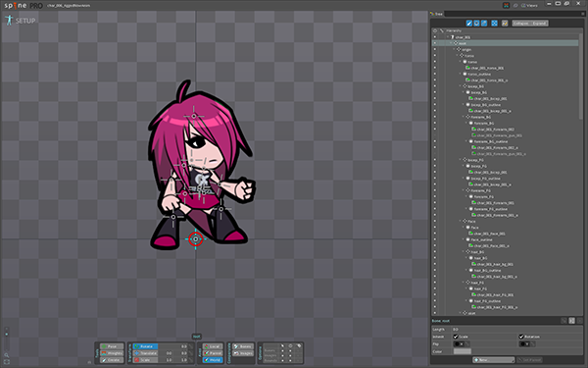
Task: Activate the Translate transform tool
Action: pyautogui.click(x=145, y=353)
